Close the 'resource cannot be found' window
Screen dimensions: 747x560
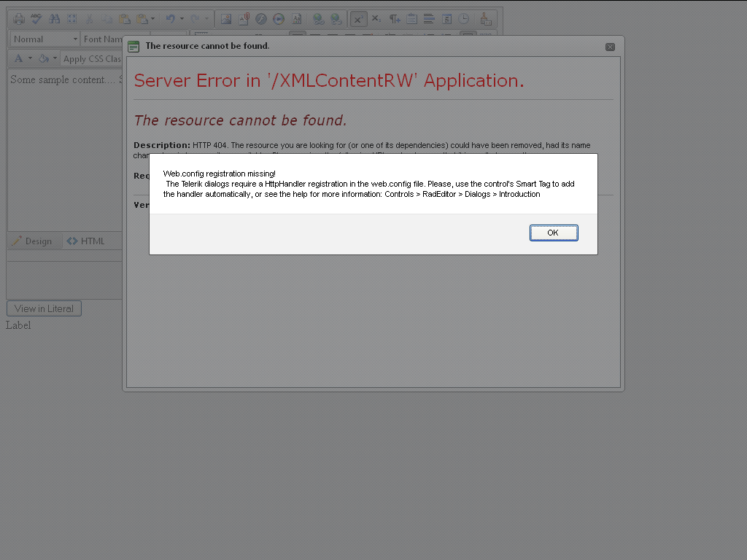pos(610,47)
